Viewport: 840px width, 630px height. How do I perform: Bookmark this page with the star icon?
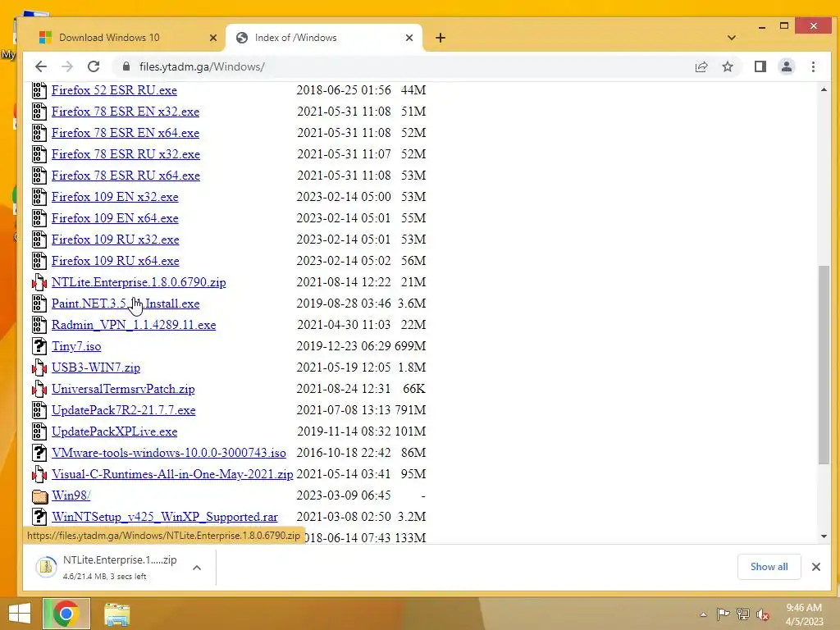(728, 66)
